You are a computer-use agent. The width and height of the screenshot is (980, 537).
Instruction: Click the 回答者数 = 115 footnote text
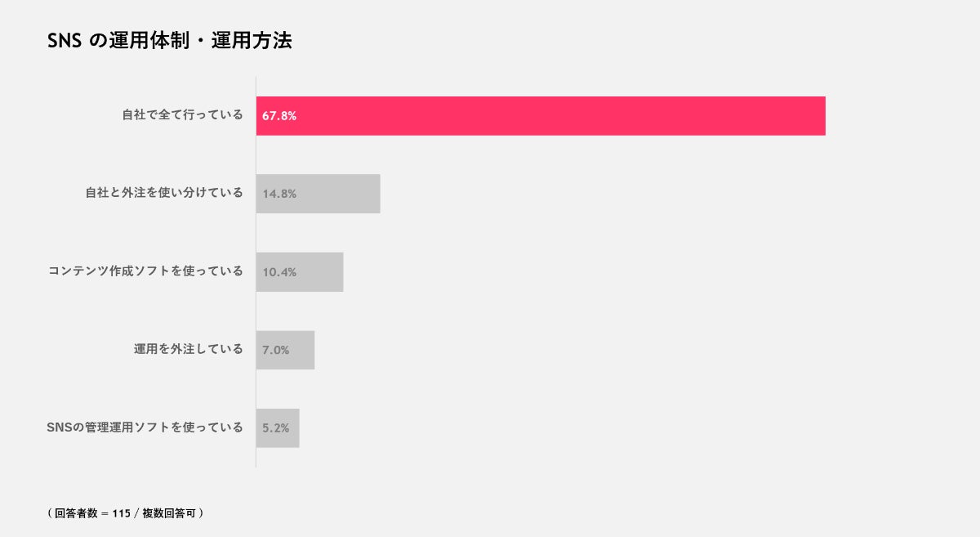click(x=92, y=513)
